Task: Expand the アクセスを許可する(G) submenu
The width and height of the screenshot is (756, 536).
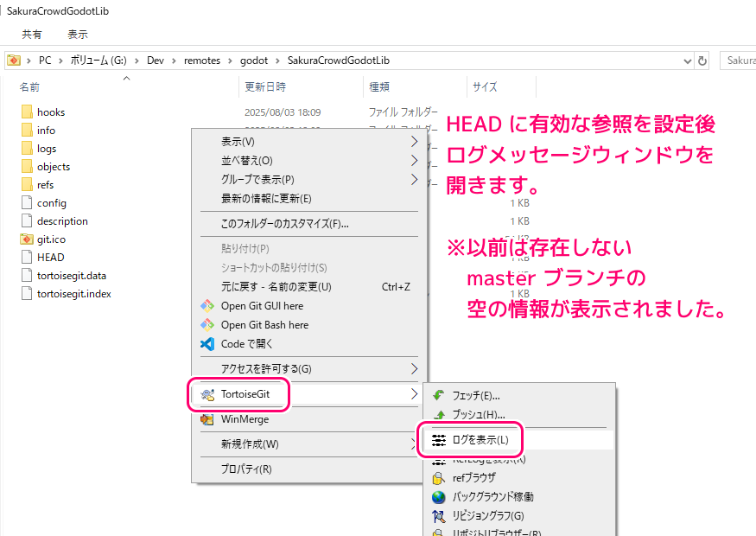Action: (414, 369)
